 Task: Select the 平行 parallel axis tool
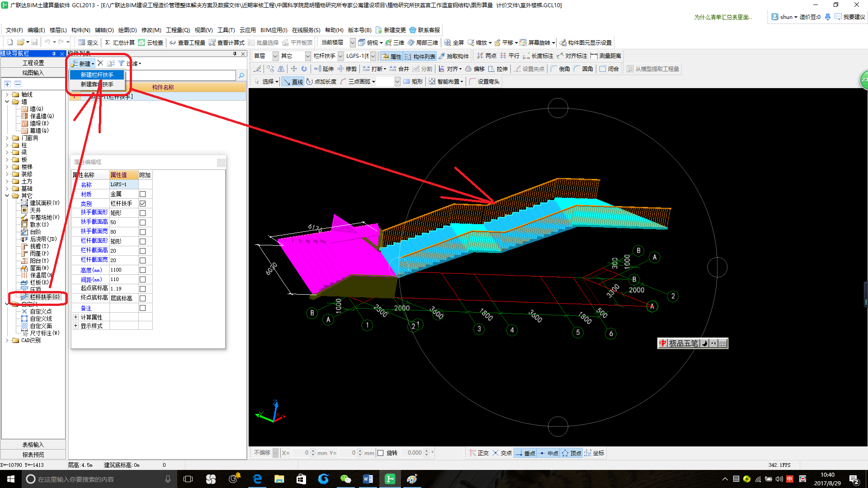509,56
